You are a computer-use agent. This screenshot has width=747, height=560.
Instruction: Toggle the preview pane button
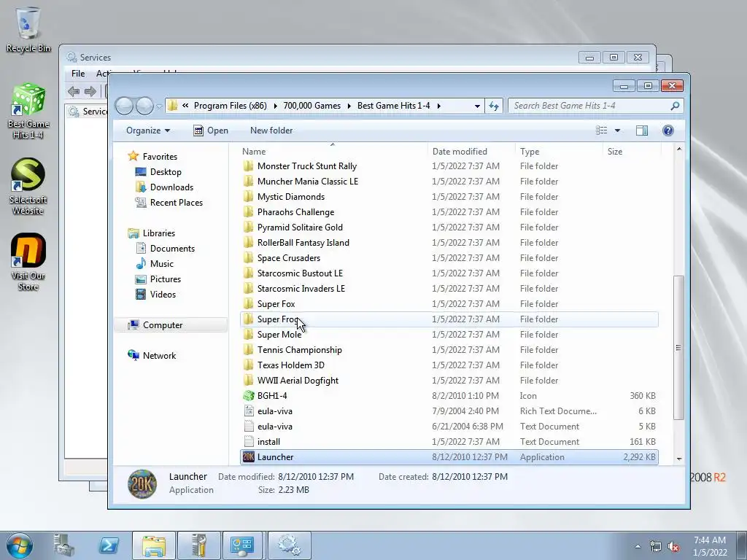(x=642, y=131)
